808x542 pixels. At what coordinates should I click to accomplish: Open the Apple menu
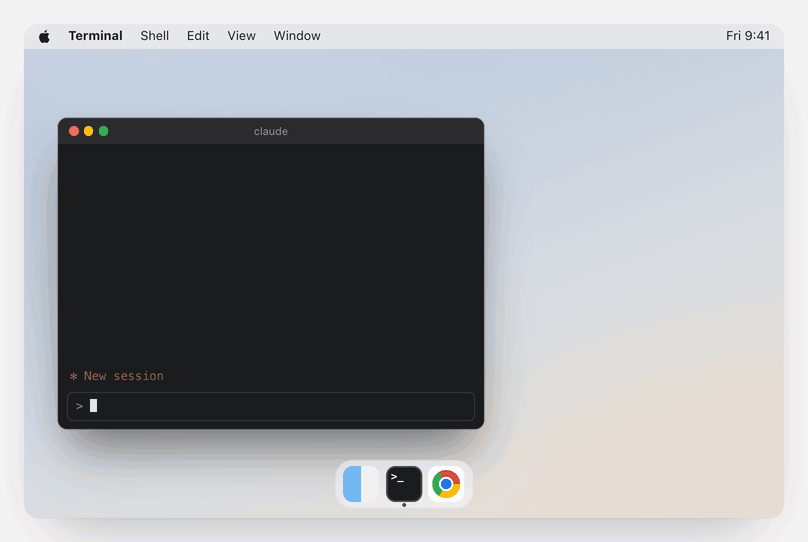pyautogui.click(x=44, y=36)
